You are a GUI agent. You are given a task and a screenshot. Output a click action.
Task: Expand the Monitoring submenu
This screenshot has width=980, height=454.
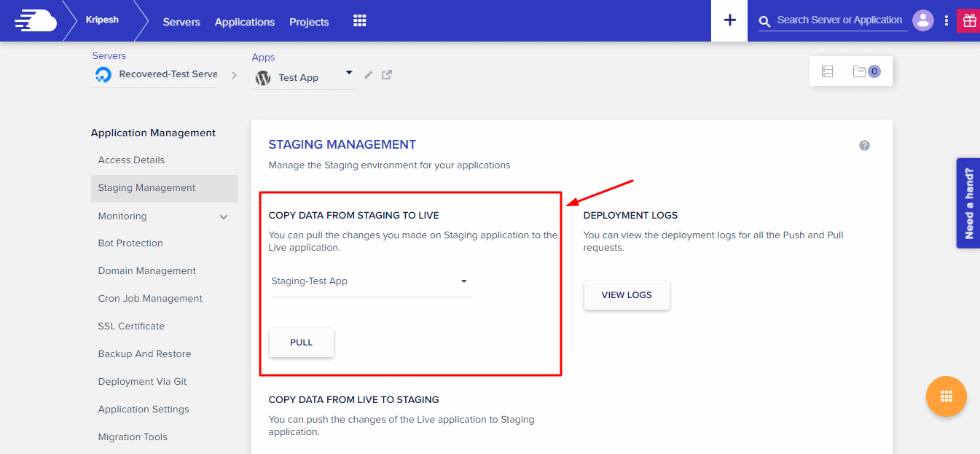[224, 216]
